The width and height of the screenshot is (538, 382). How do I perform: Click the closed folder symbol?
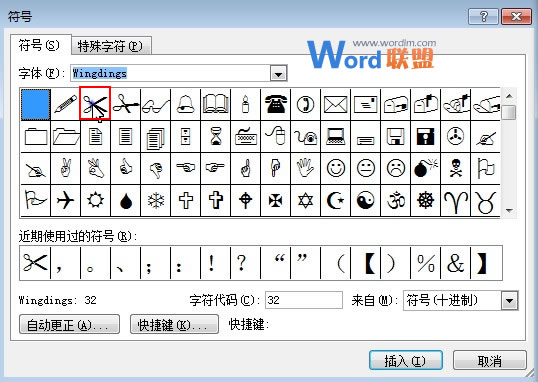[x=36, y=137]
